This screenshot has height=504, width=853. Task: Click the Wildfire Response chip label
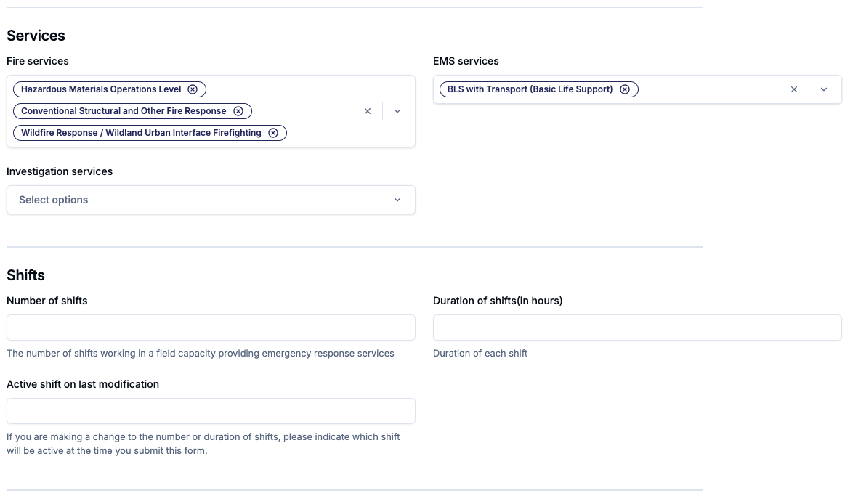pos(141,133)
